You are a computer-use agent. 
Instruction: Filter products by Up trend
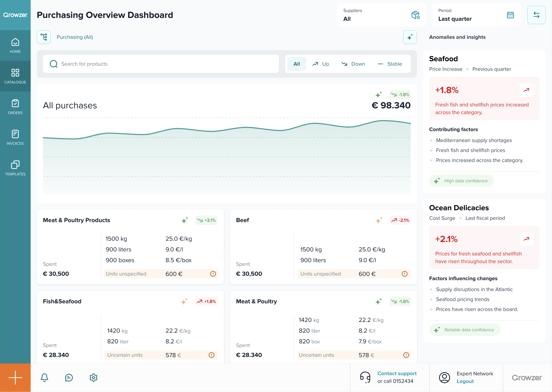click(x=320, y=64)
